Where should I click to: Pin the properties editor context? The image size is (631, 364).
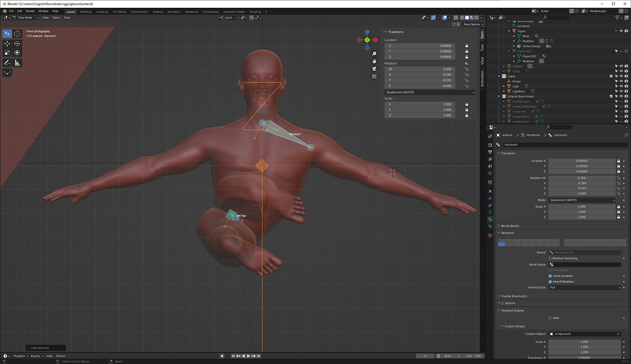click(626, 135)
